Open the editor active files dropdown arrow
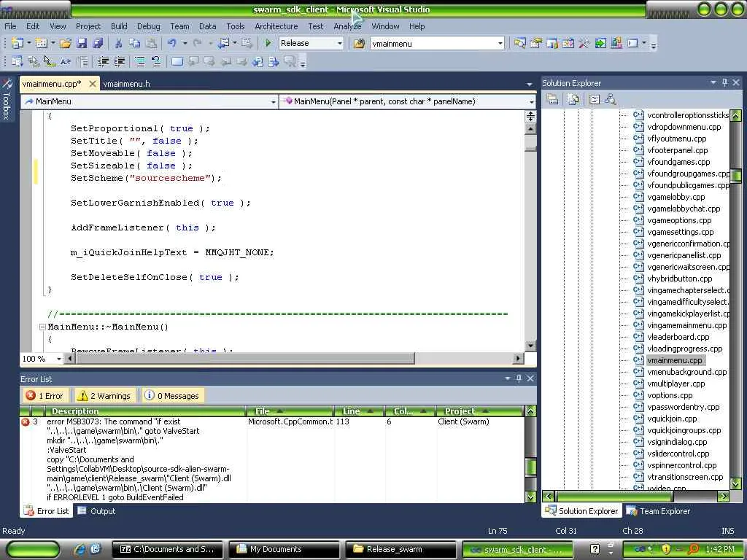This screenshot has height=560, width=747. [530, 85]
